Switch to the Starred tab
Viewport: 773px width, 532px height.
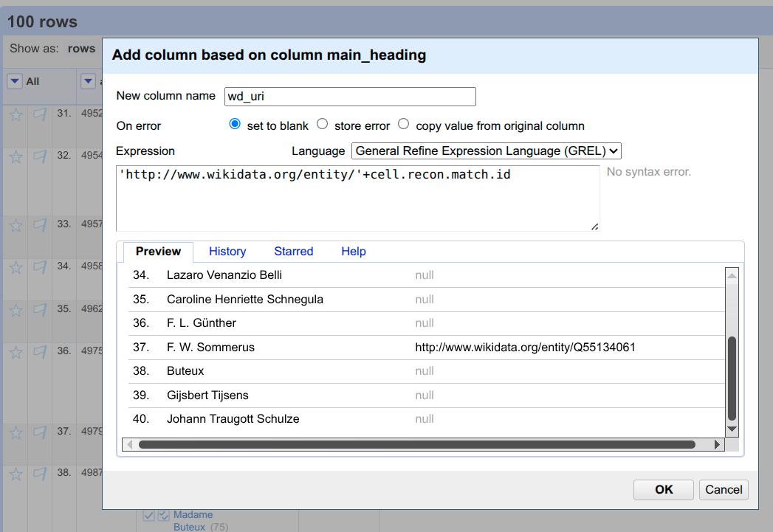[x=293, y=251]
